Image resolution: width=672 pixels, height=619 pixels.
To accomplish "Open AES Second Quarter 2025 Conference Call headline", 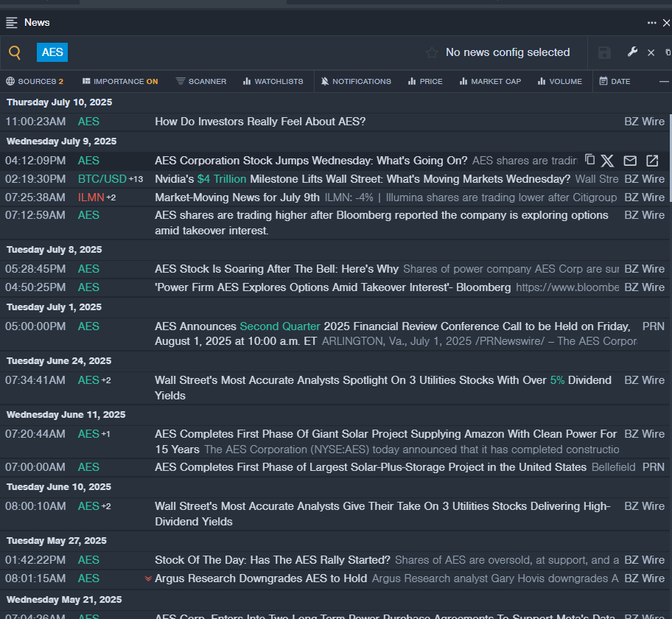I will click(393, 334).
